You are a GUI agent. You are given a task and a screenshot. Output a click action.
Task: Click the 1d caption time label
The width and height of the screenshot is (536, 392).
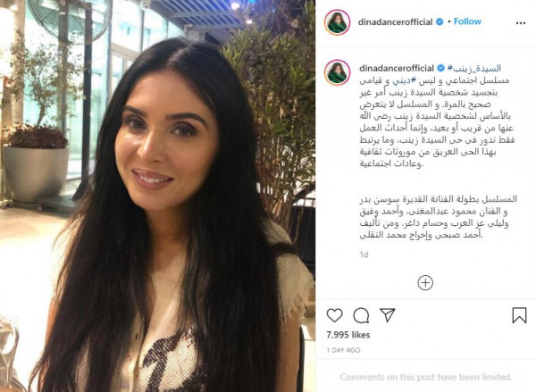point(364,254)
